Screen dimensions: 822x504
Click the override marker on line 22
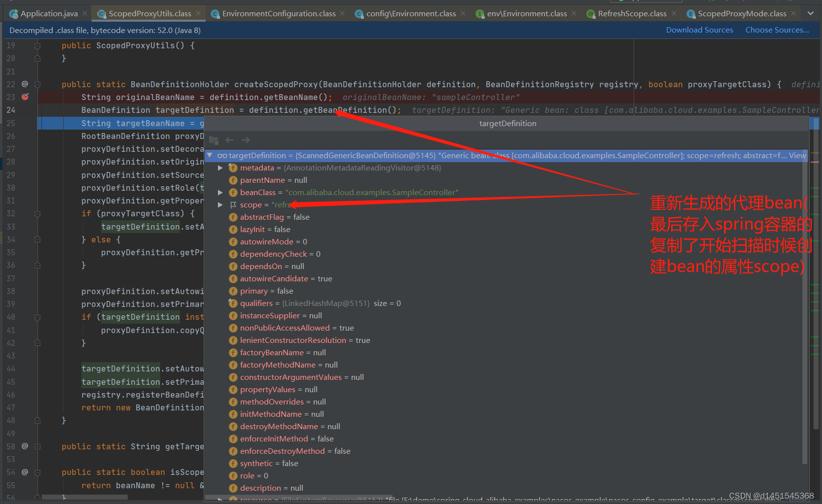[x=25, y=84]
